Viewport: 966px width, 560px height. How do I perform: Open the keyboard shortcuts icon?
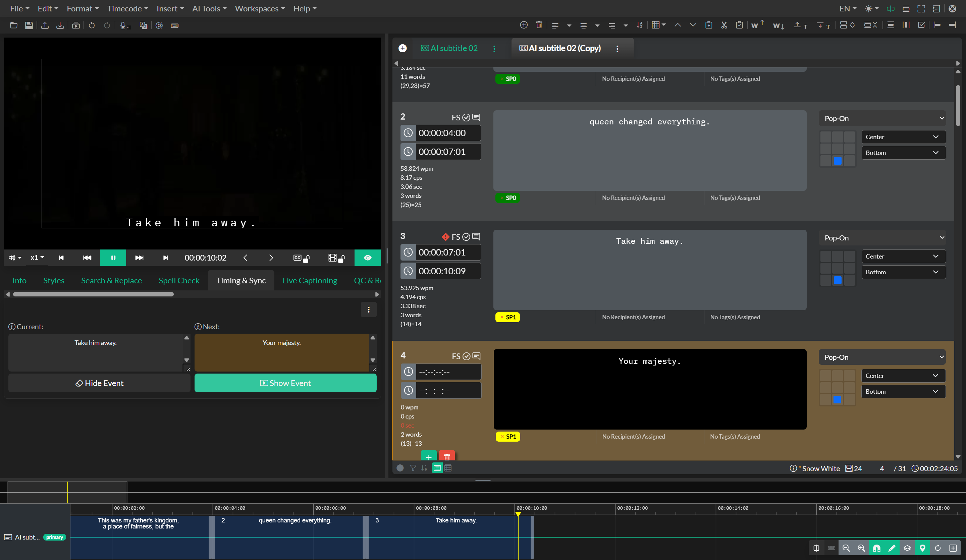pos(175,25)
